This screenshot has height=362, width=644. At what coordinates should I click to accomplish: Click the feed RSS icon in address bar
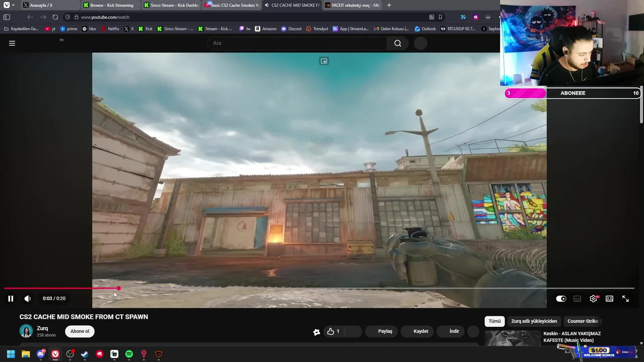431,17
